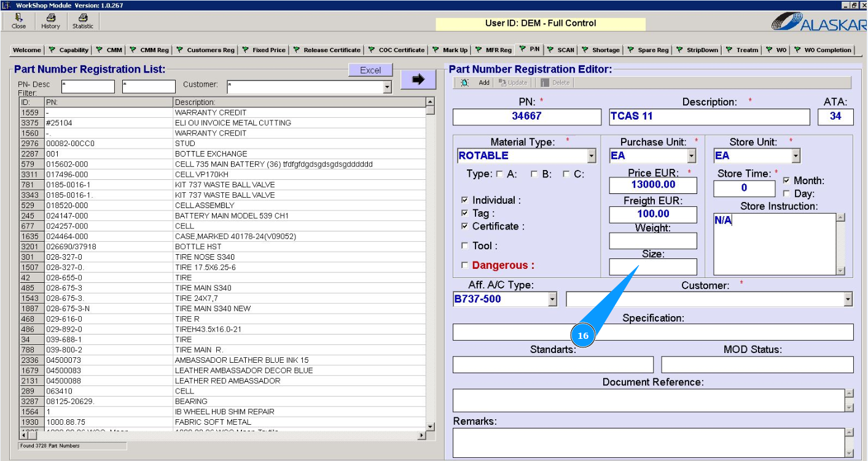Check the Day store time checkbox
Screen dimensions: 868x461
point(786,194)
